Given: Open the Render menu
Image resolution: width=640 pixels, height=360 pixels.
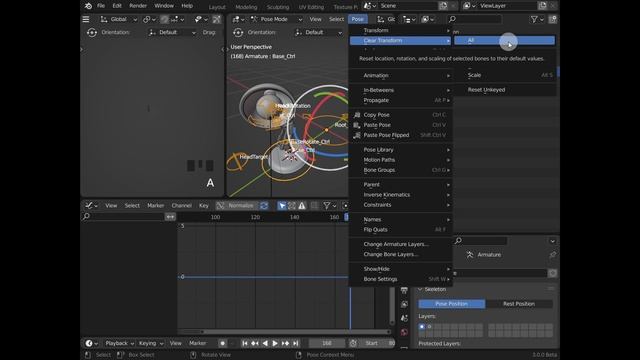Looking at the screenshot, I should pyautogui.click(x=138, y=6).
